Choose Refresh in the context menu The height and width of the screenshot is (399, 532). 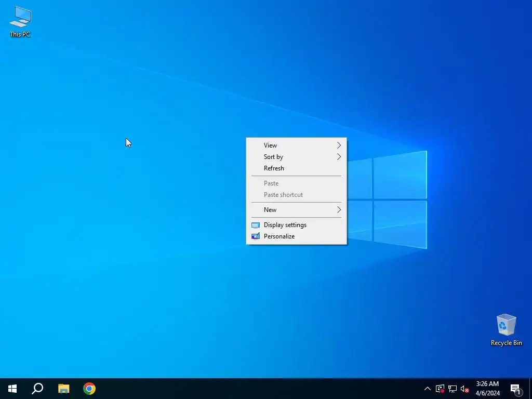[x=296, y=168]
